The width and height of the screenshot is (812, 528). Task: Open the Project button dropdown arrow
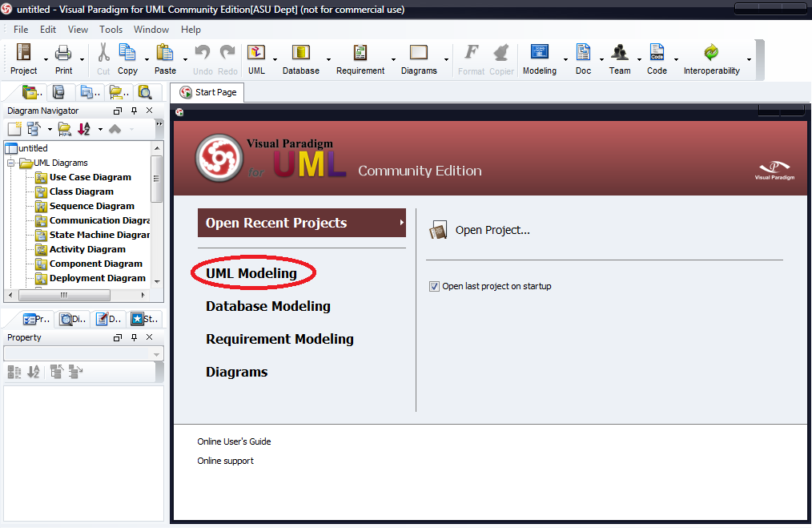pyautogui.click(x=46, y=59)
